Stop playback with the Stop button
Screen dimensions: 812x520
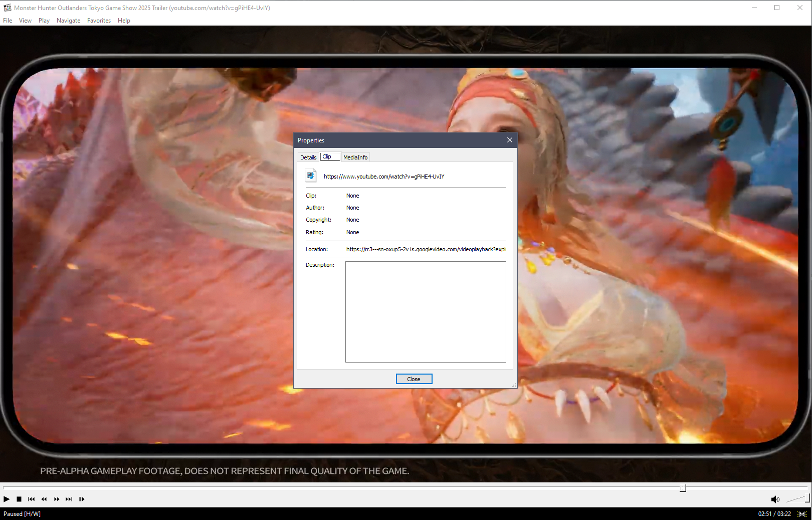point(19,499)
